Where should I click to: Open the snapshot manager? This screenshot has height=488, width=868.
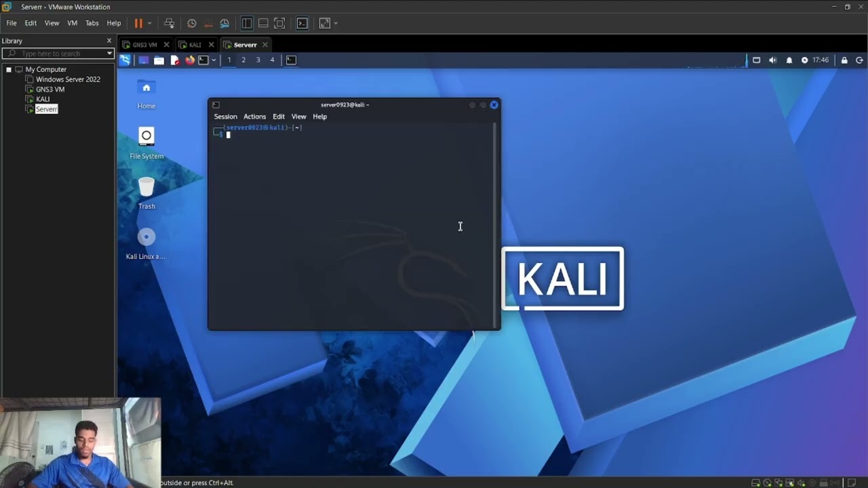[224, 23]
